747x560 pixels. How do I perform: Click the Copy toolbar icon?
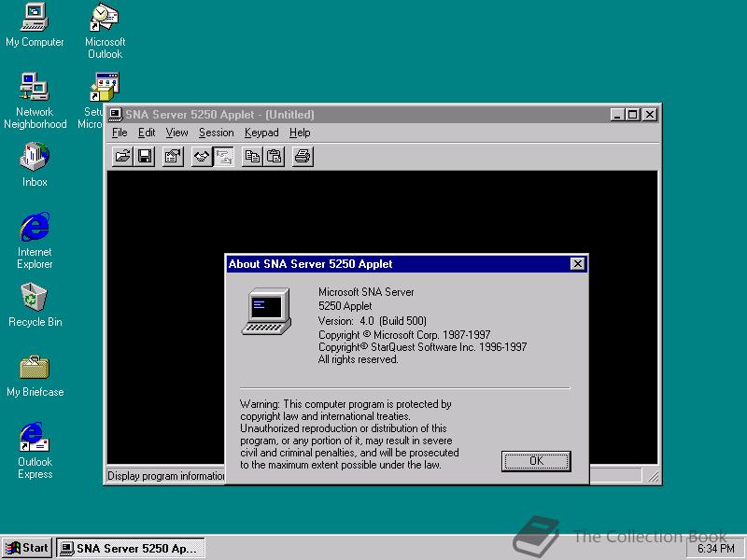tap(252, 156)
